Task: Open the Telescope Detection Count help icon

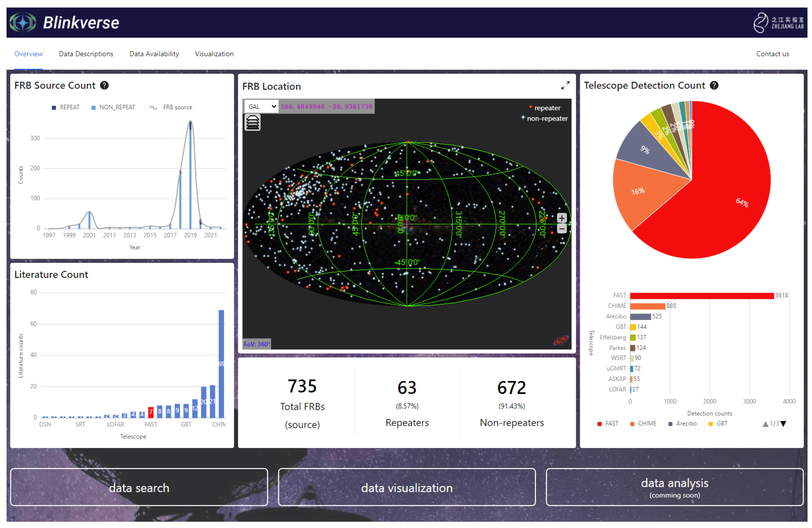Action: [x=714, y=85]
